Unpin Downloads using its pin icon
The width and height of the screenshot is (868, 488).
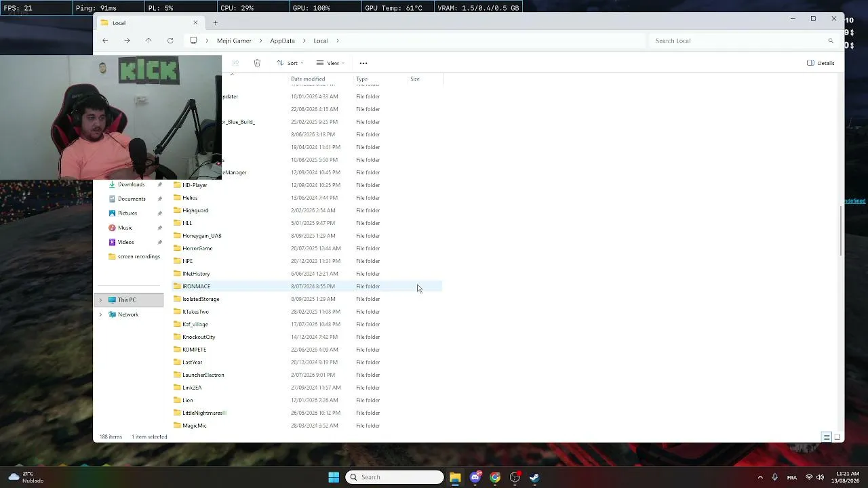[160, 184]
